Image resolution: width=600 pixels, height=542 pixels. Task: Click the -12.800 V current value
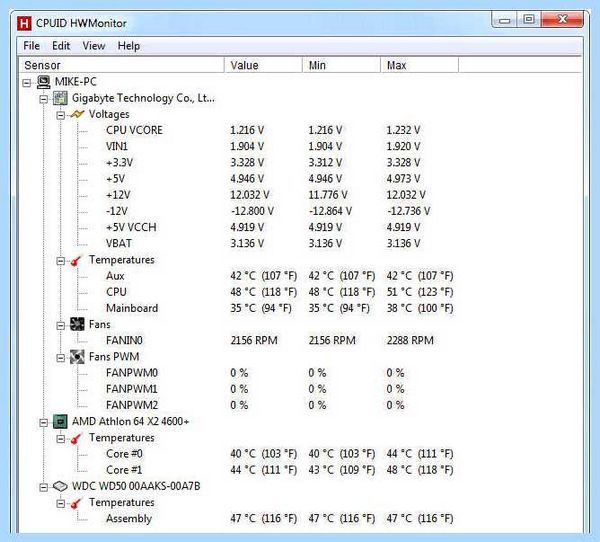pyautogui.click(x=252, y=211)
